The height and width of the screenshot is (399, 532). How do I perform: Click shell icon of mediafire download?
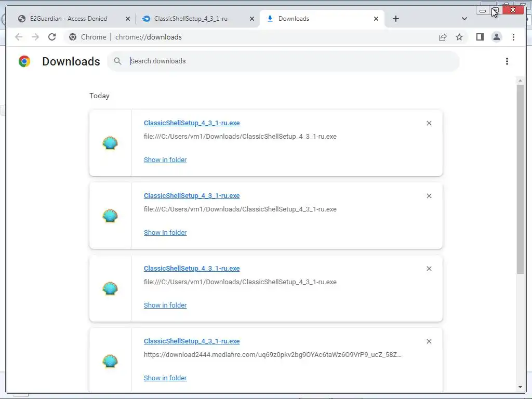(110, 361)
